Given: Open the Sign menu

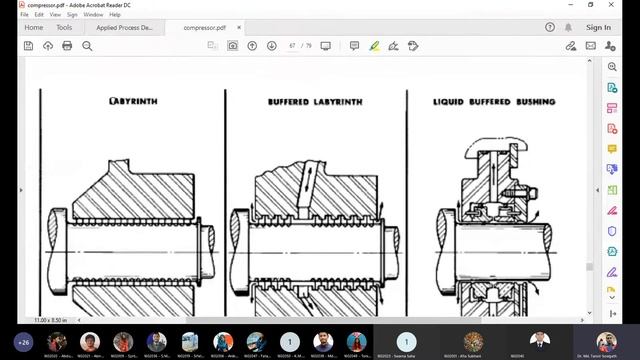Looking at the screenshot, I should 72,14.
